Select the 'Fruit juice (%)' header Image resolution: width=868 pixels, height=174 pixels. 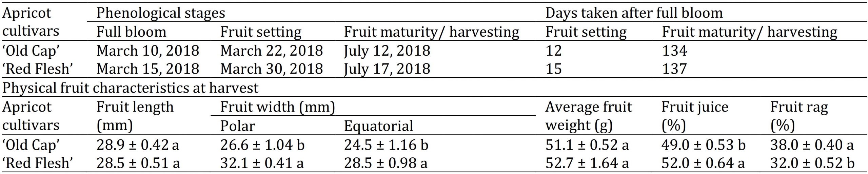[x=695, y=116]
